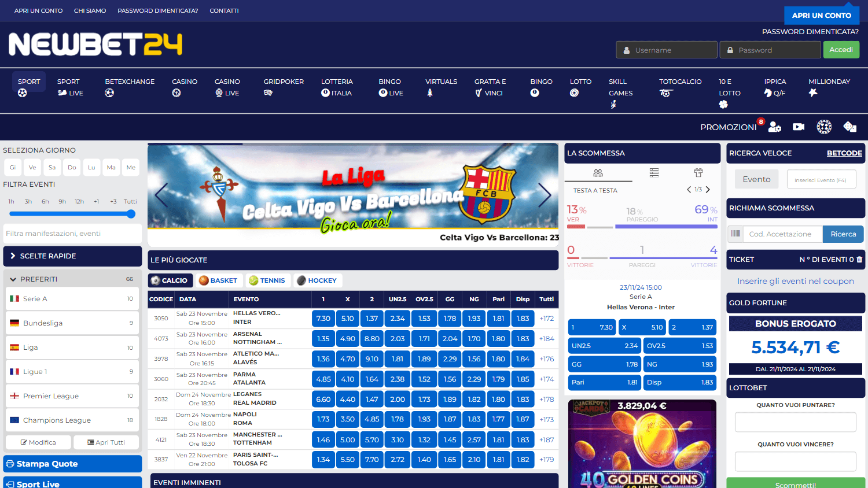Set time filter to 12h on slider scale

[x=79, y=202]
